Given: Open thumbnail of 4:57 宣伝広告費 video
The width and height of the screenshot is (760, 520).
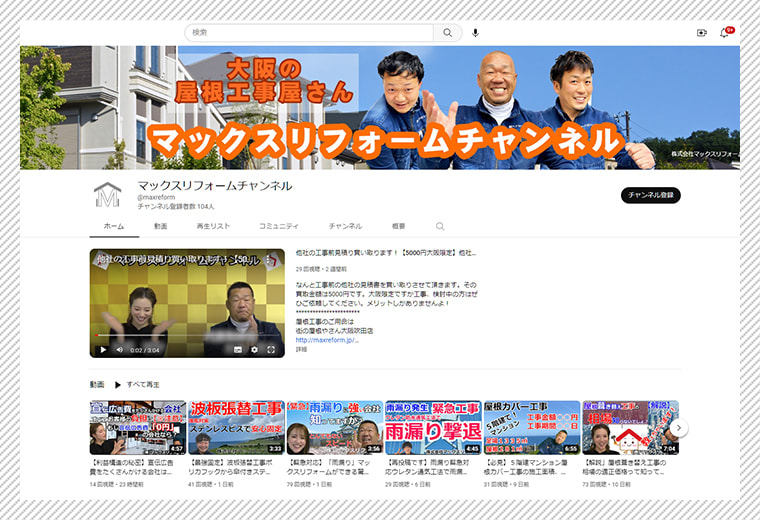Looking at the screenshot, I should [x=138, y=427].
